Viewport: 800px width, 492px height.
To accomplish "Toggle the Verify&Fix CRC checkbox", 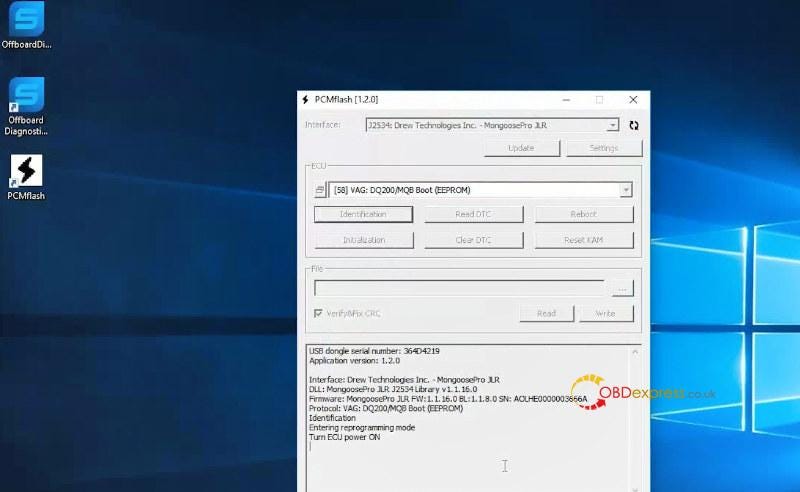I will pos(318,313).
